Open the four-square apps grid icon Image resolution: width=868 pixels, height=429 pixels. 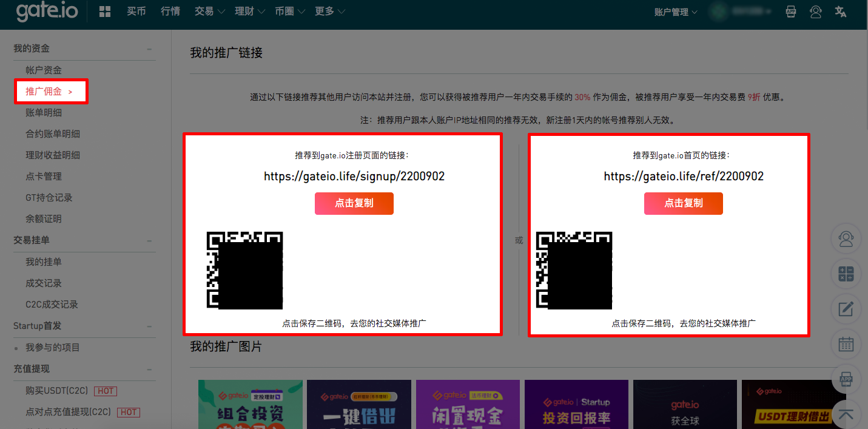[105, 12]
